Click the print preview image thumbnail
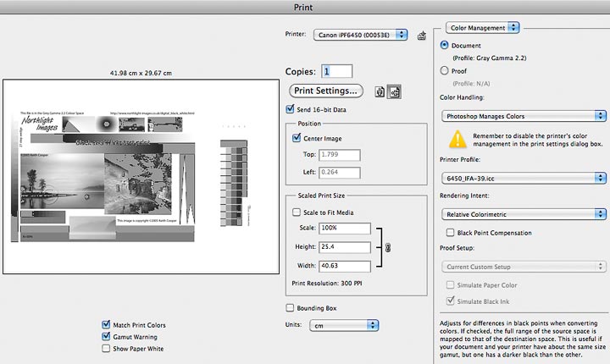The image size is (610, 364). pos(141,177)
